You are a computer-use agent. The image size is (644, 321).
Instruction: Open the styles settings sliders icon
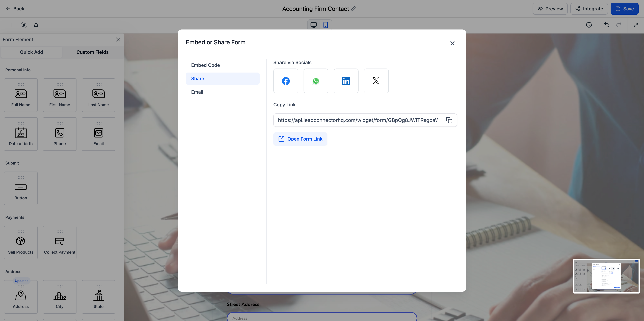click(x=636, y=25)
